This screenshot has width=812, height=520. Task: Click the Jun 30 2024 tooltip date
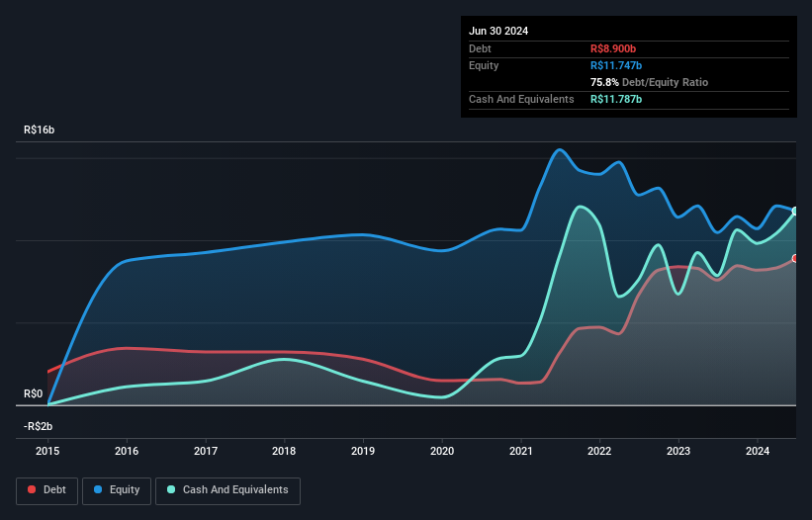click(498, 31)
